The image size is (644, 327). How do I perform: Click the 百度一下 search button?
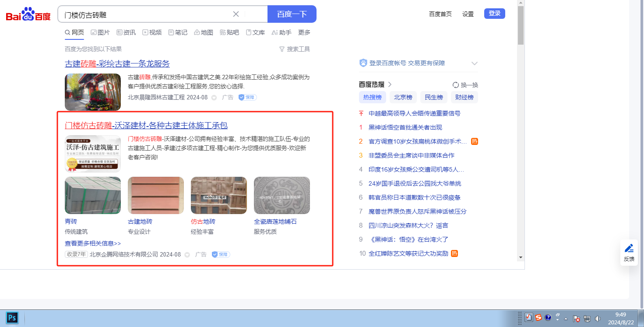tap(292, 14)
